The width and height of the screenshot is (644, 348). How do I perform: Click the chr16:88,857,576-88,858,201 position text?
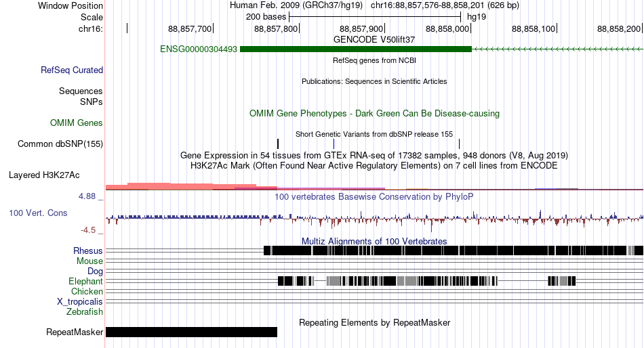pyautogui.click(x=445, y=5)
